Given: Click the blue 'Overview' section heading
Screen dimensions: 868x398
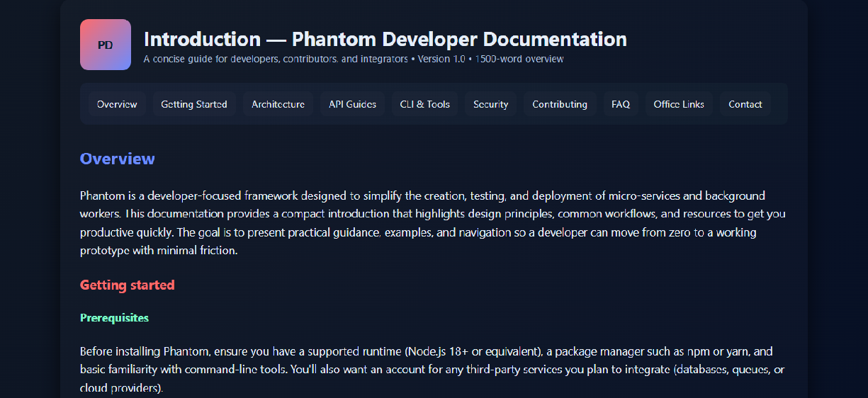Looking at the screenshot, I should 118,159.
